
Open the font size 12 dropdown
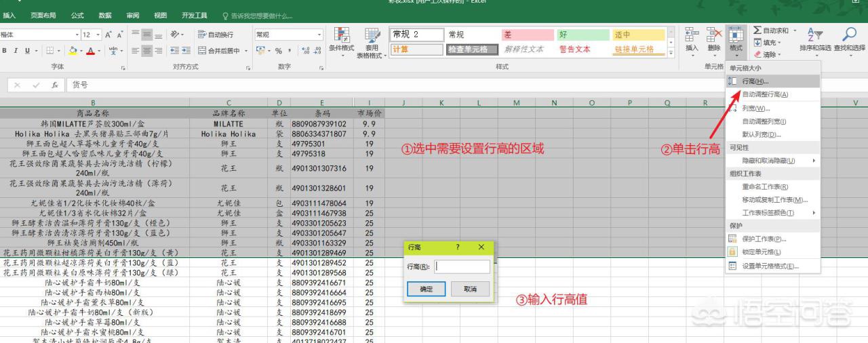click(99, 35)
